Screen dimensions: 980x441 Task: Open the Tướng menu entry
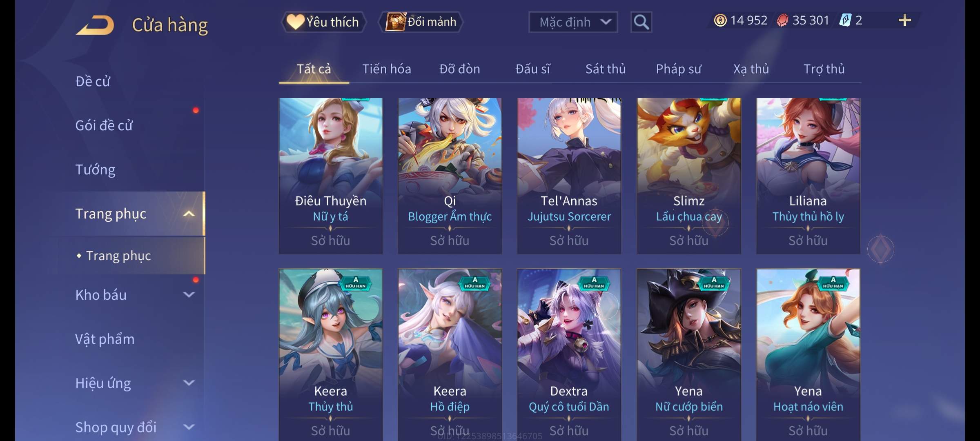click(x=96, y=169)
